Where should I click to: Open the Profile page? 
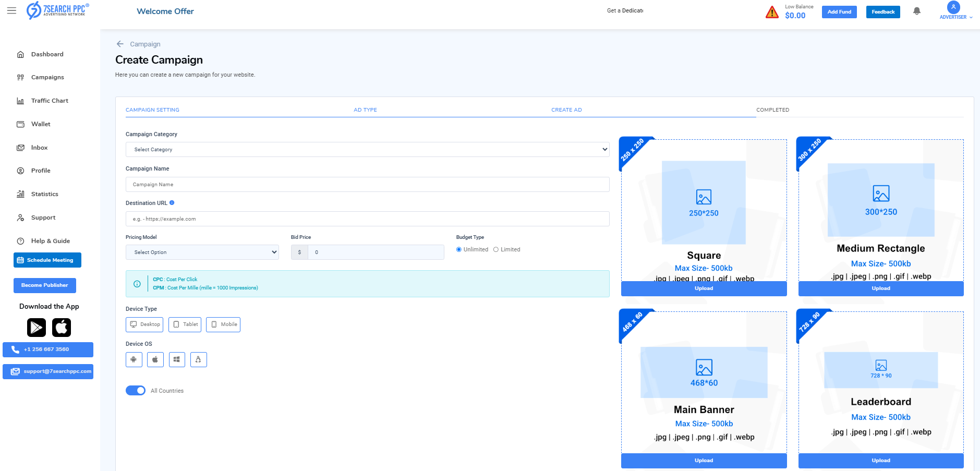tap(41, 171)
